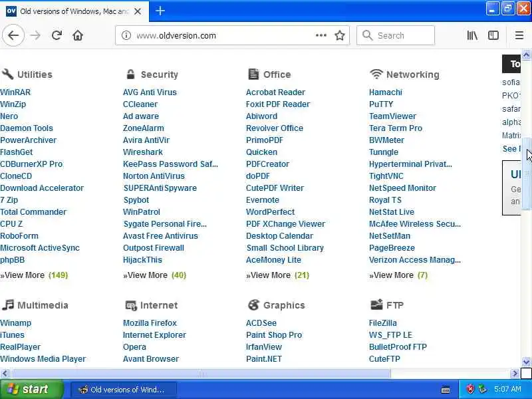Click the Networking wifi icon
The width and height of the screenshot is (532, 399).
(376, 74)
